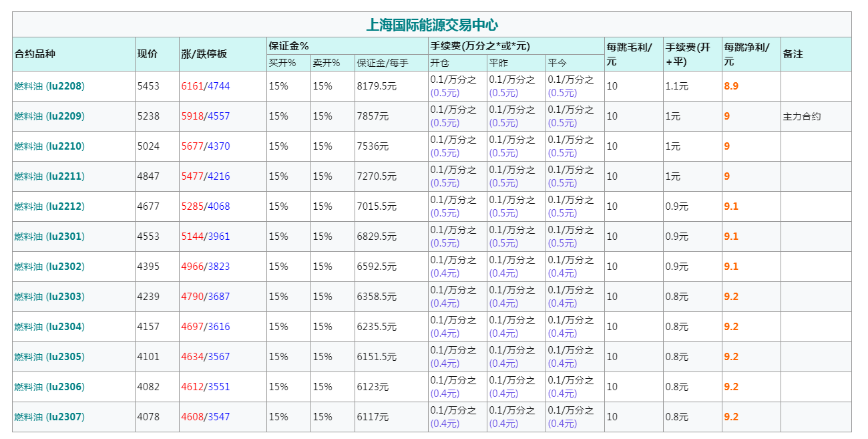Open the 燃料油 (lu2209) contract link
This screenshot has width=868, height=439.
tap(49, 116)
